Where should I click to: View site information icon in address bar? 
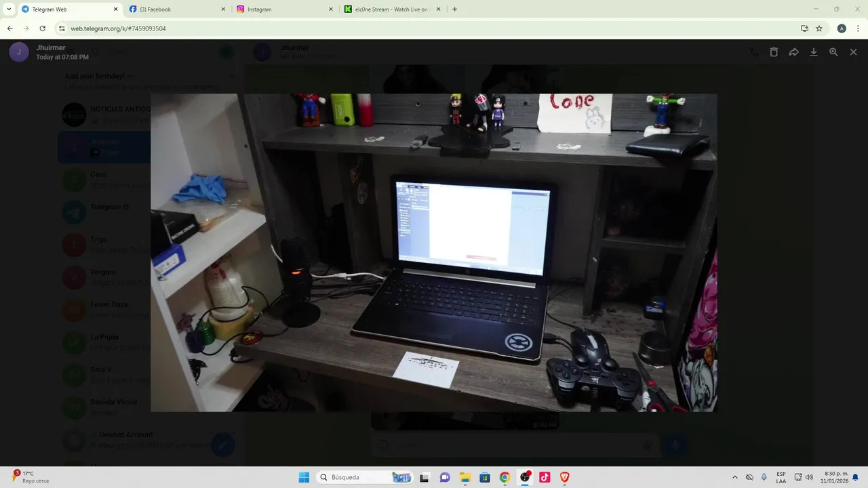pyautogui.click(x=62, y=28)
